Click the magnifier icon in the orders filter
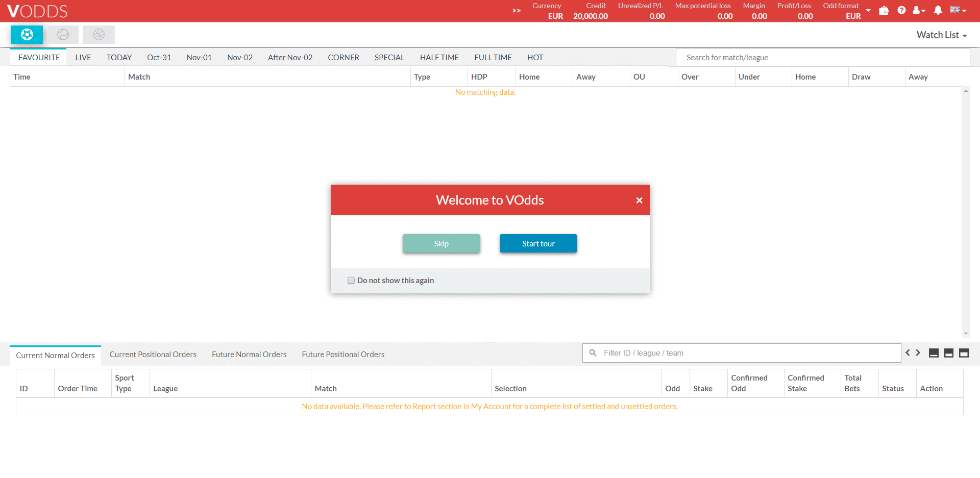The width and height of the screenshot is (980, 478). [593, 353]
